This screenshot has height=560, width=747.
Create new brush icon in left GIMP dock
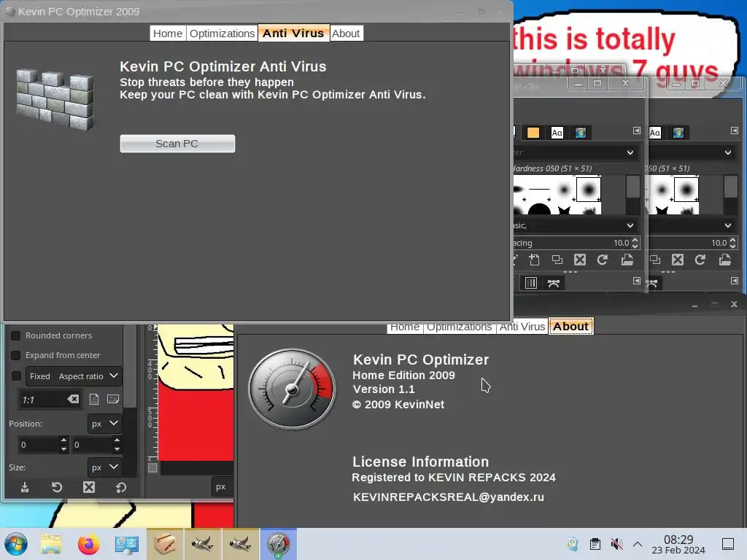point(534,260)
